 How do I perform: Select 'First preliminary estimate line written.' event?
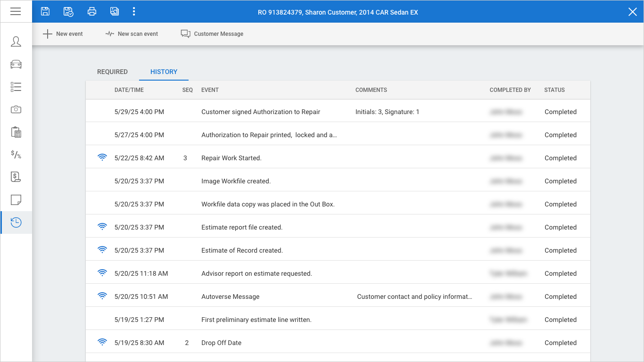coord(256,320)
